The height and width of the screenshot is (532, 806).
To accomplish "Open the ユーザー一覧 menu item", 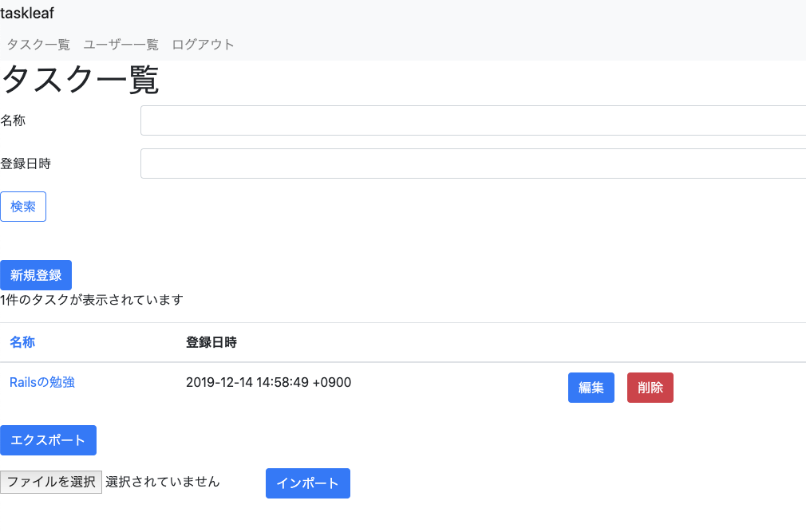I will pos(120,45).
